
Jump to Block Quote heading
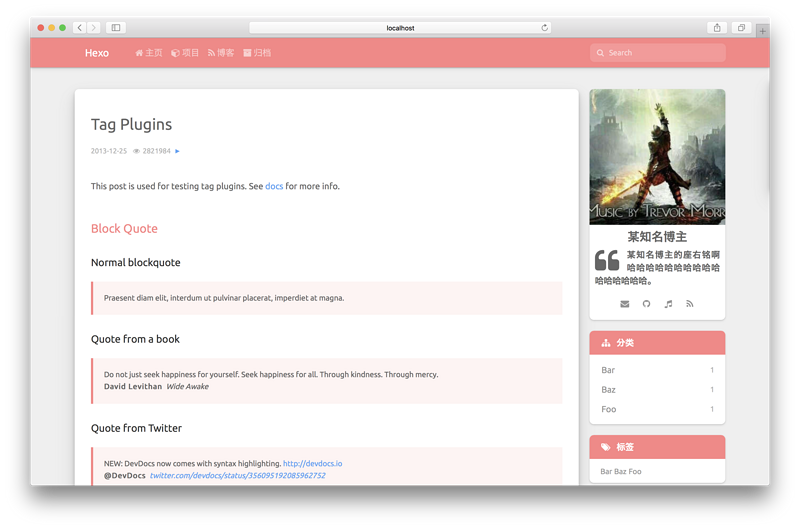coord(124,229)
